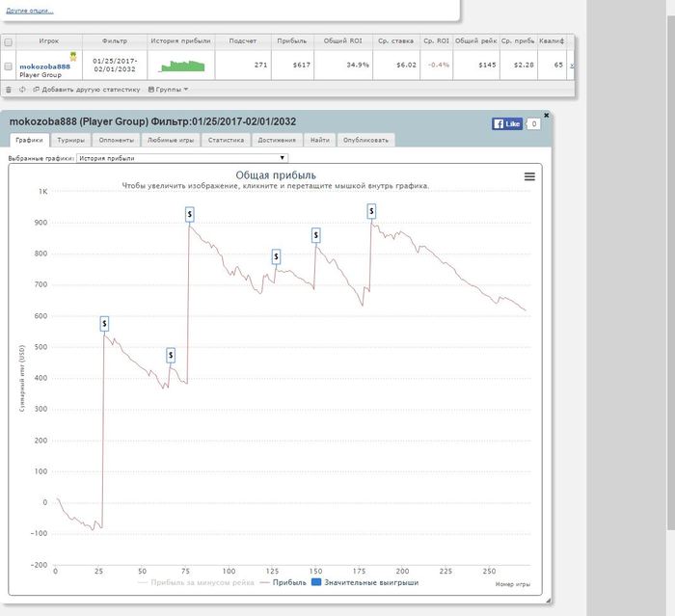
Task: Click the $ marker near game 182
Action: (371, 211)
